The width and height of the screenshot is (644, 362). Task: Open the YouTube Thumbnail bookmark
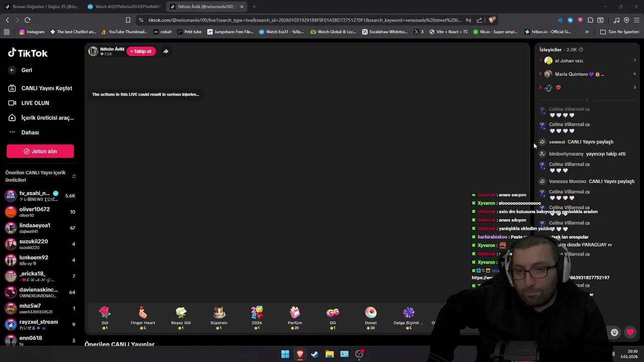point(124,32)
